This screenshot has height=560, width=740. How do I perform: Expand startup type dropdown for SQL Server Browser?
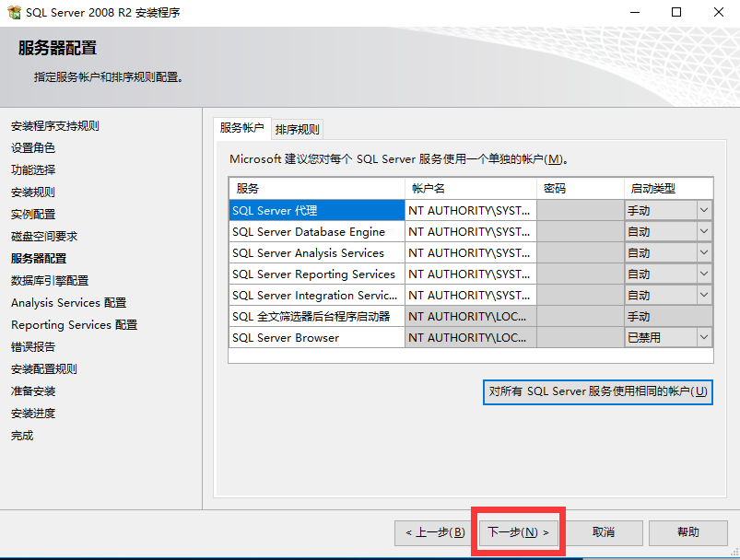[702, 336]
